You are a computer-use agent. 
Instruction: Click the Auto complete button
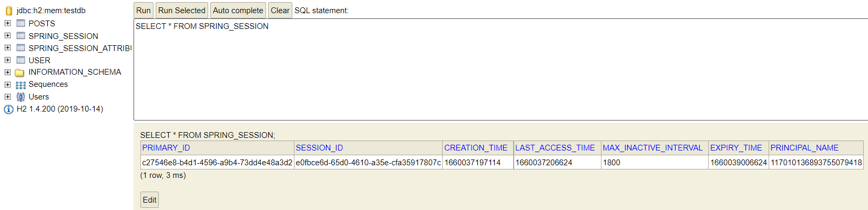pyautogui.click(x=238, y=10)
